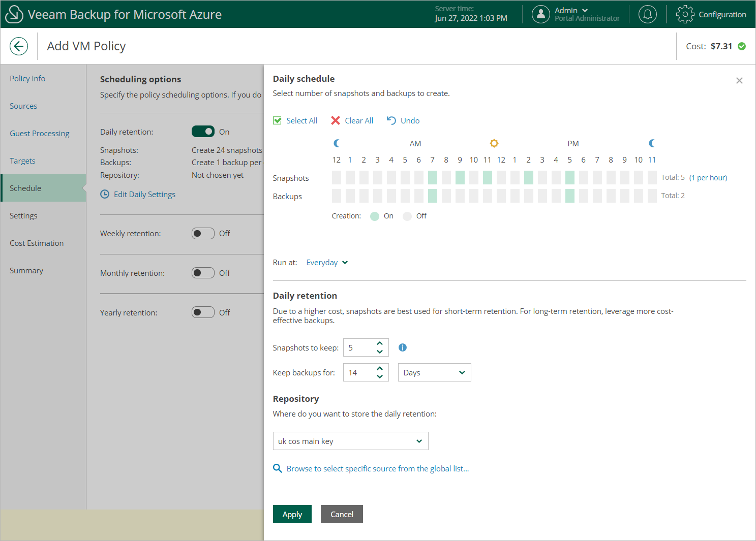The width and height of the screenshot is (756, 541).
Task: Click the Apply button
Action: click(292, 514)
